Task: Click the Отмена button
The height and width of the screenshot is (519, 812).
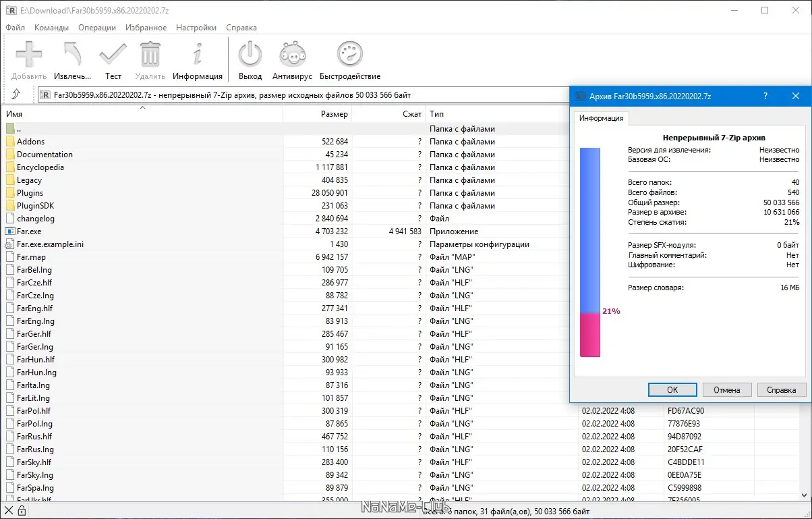Action: click(x=726, y=390)
